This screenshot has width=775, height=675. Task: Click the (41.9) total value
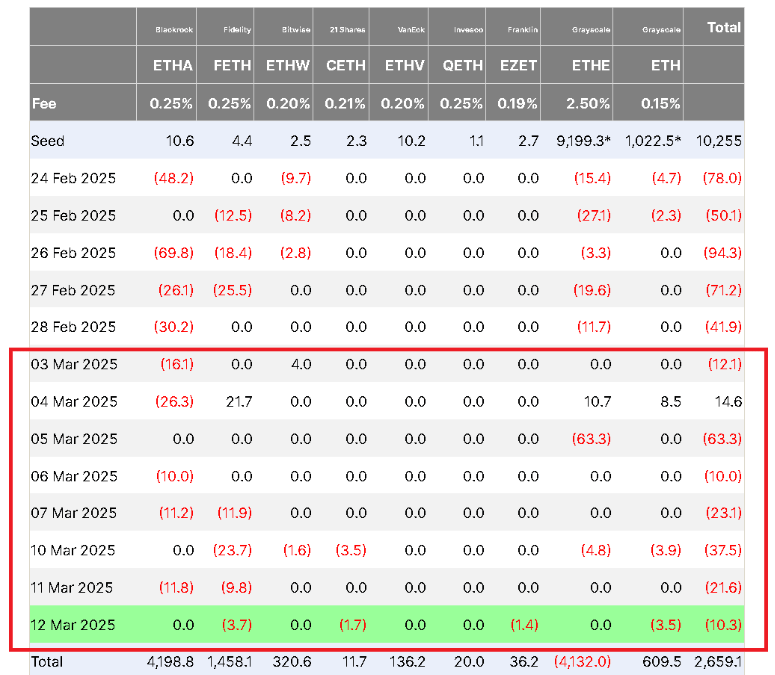tap(723, 327)
